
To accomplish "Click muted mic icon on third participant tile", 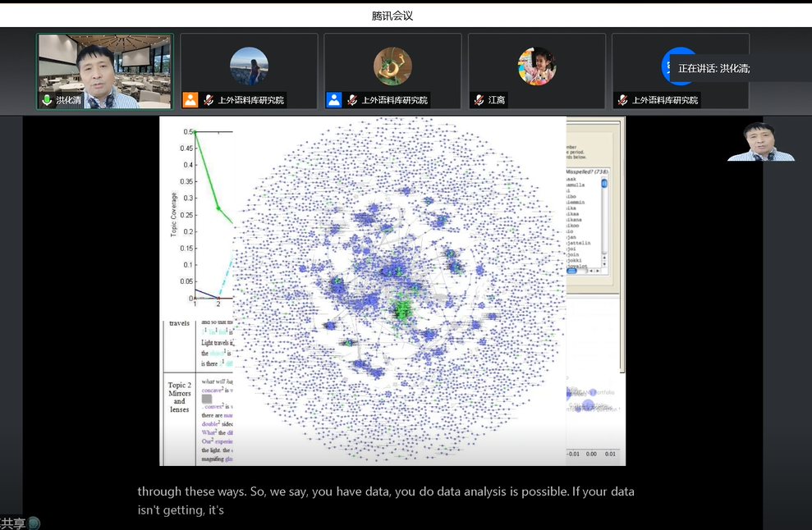I will click(x=351, y=100).
